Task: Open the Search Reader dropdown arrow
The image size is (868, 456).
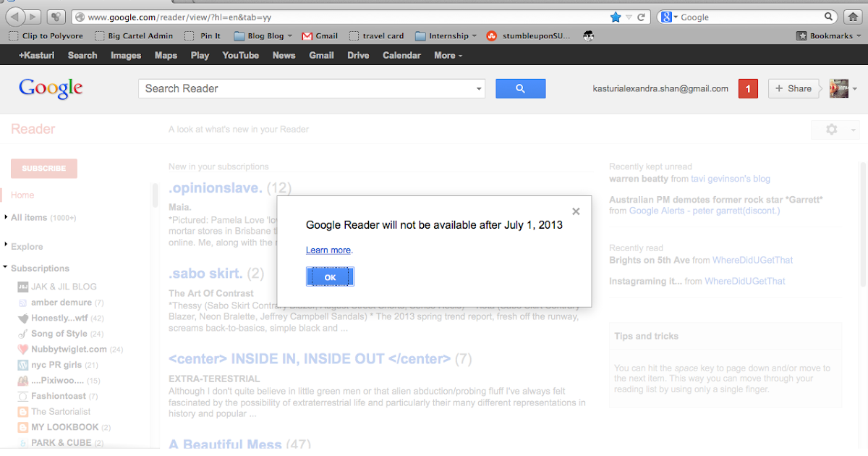Action: (x=477, y=88)
